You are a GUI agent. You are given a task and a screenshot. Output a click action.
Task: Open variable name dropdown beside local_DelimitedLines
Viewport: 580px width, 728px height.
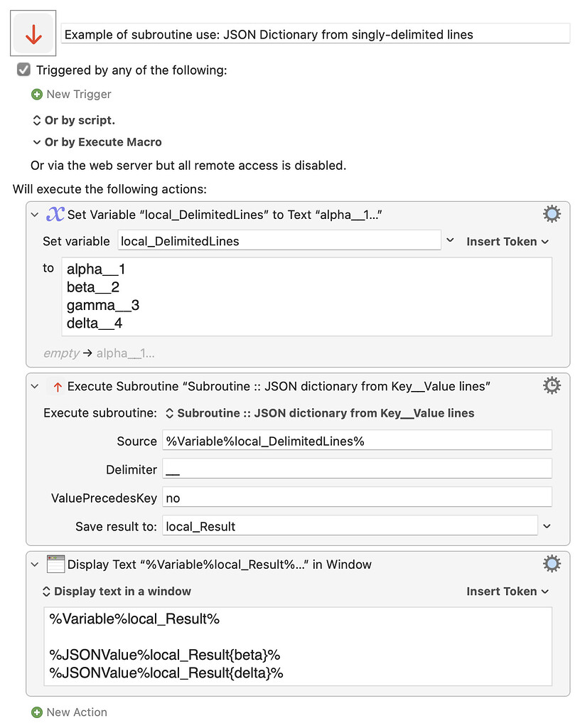[450, 240]
